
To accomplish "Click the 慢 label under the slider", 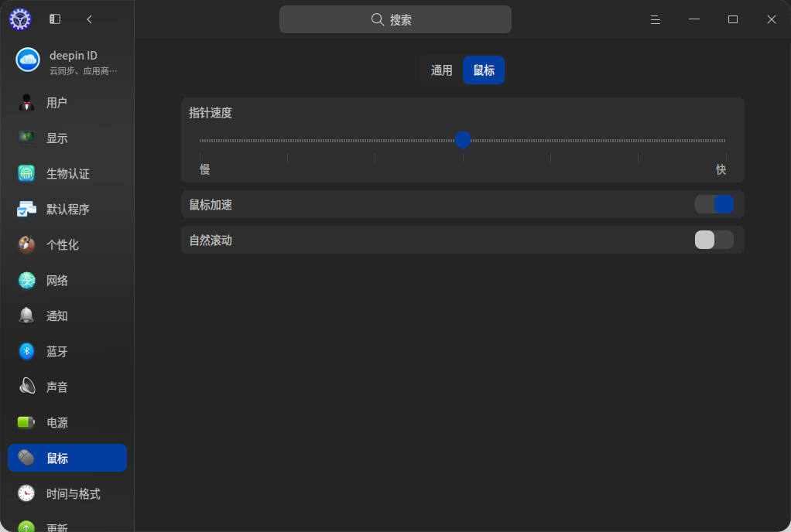I will click(205, 169).
